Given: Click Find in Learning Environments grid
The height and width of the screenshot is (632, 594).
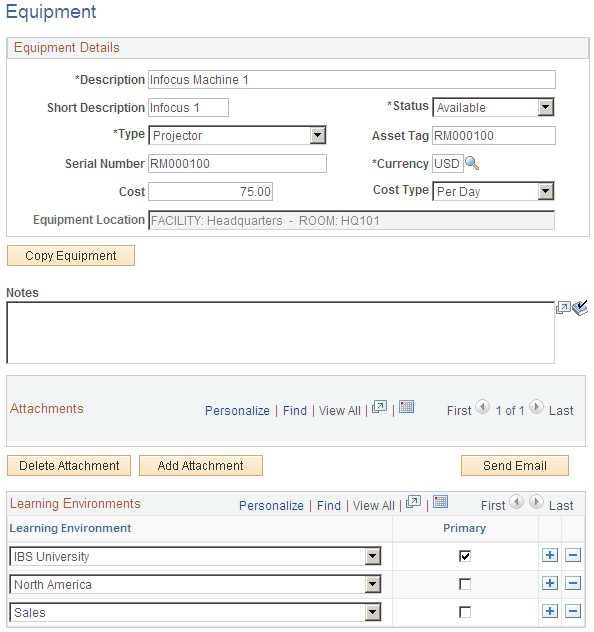Looking at the screenshot, I should click(329, 505).
